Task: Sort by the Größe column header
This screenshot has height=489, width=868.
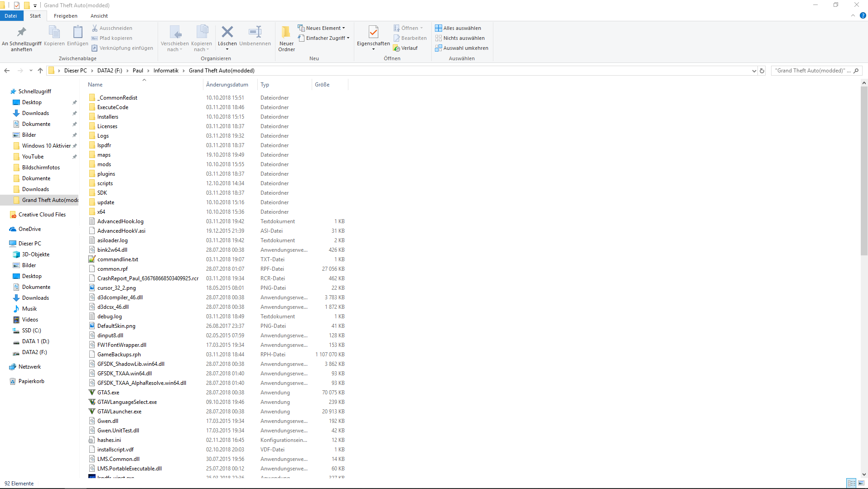Action: click(x=330, y=85)
